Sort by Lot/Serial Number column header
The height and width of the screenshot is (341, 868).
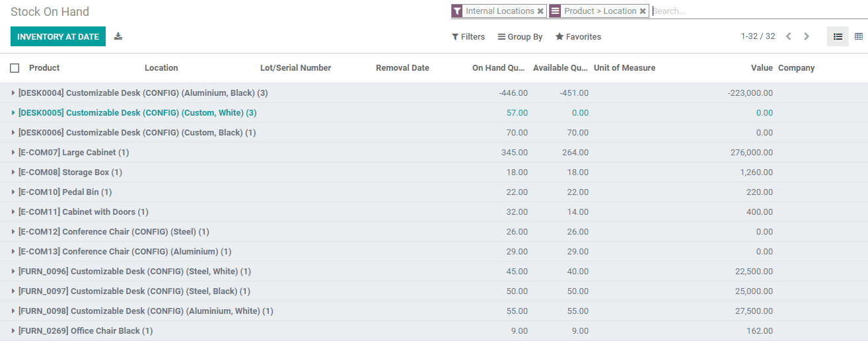[295, 68]
